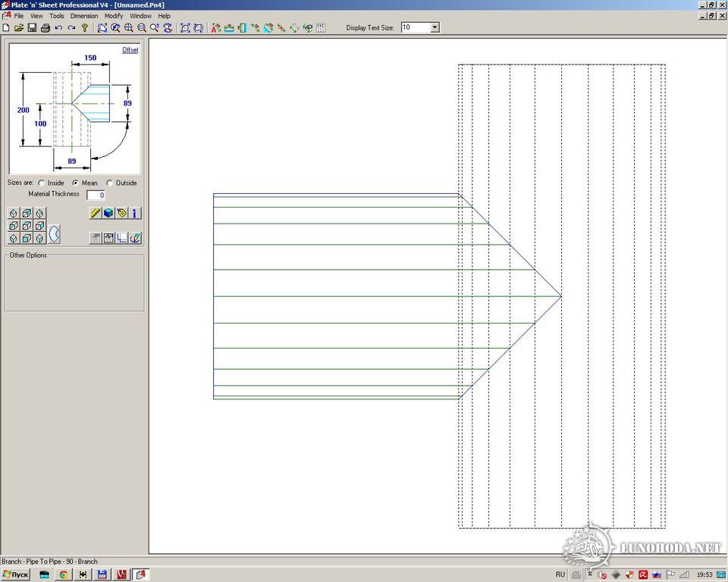Click the yellow question mark help icon
The width and height of the screenshot is (728, 582).
coord(84,28)
